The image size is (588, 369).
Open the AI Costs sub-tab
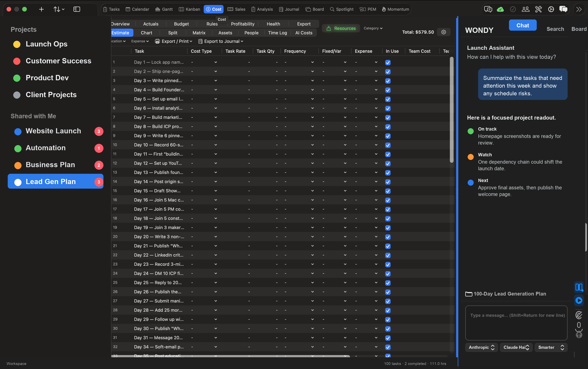coord(304,33)
